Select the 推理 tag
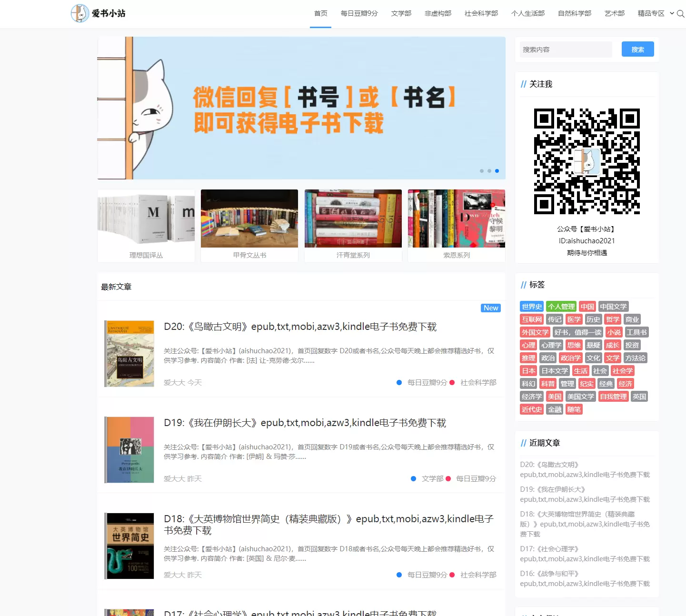686x616 pixels. click(x=528, y=358)
